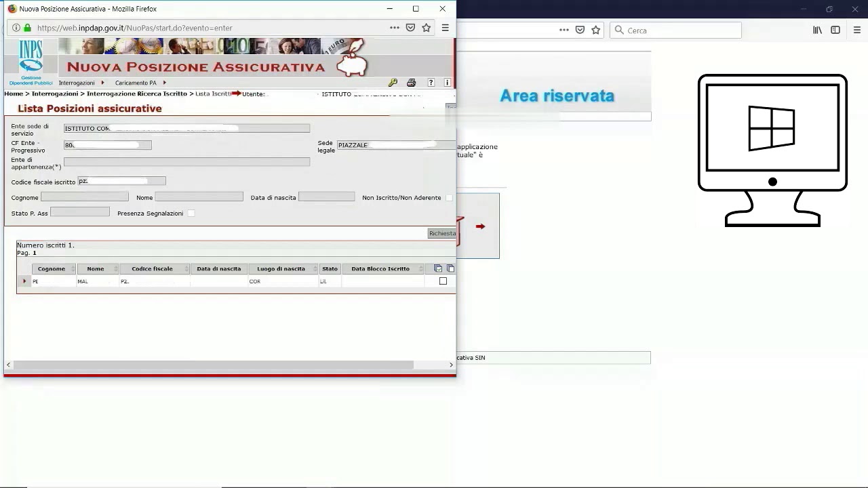Screen dimensions: 868x488
Task: Click the green padlock security icon
Action: point(27,28)
